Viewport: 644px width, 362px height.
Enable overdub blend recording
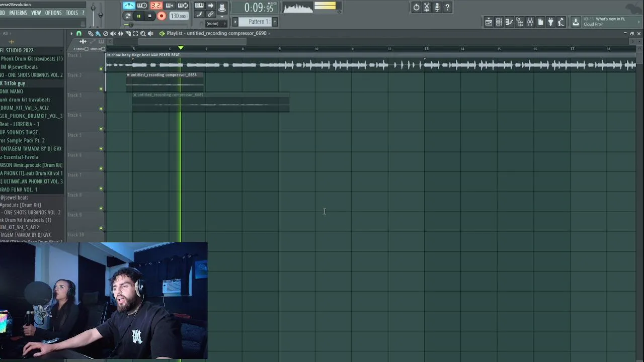coord(170,6)
